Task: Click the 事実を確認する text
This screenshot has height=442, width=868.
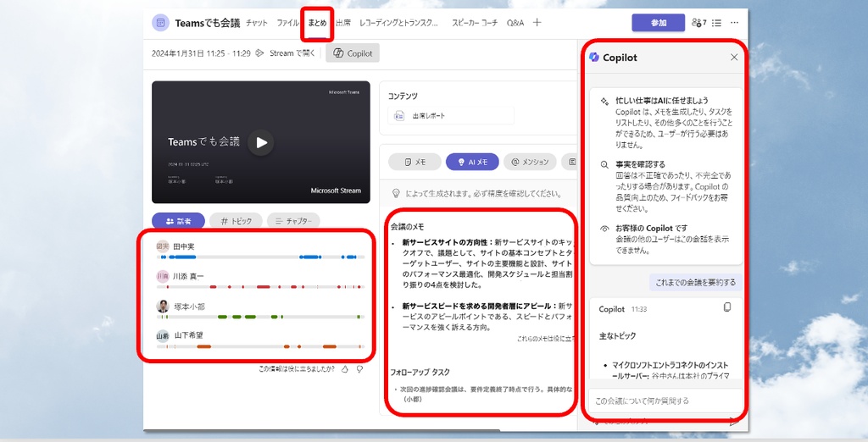Action: (x=641, y=164)
